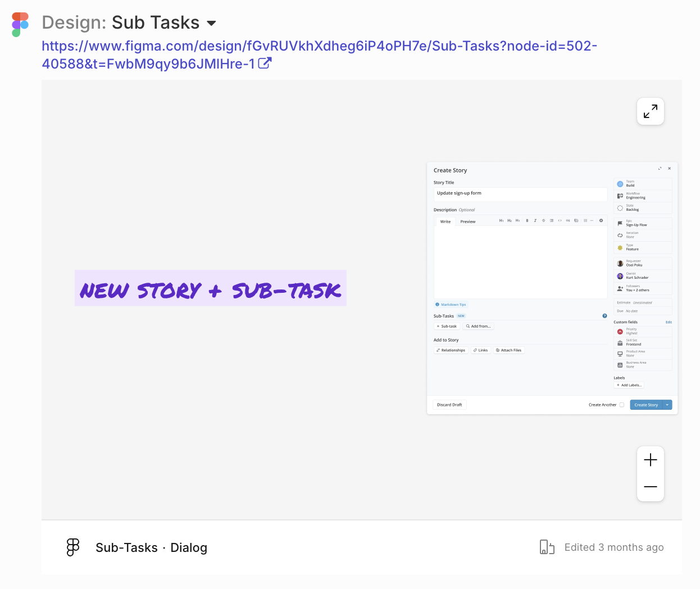Click the Create Story button
Viewport: 700px width, 589px height.
[646, 405]
